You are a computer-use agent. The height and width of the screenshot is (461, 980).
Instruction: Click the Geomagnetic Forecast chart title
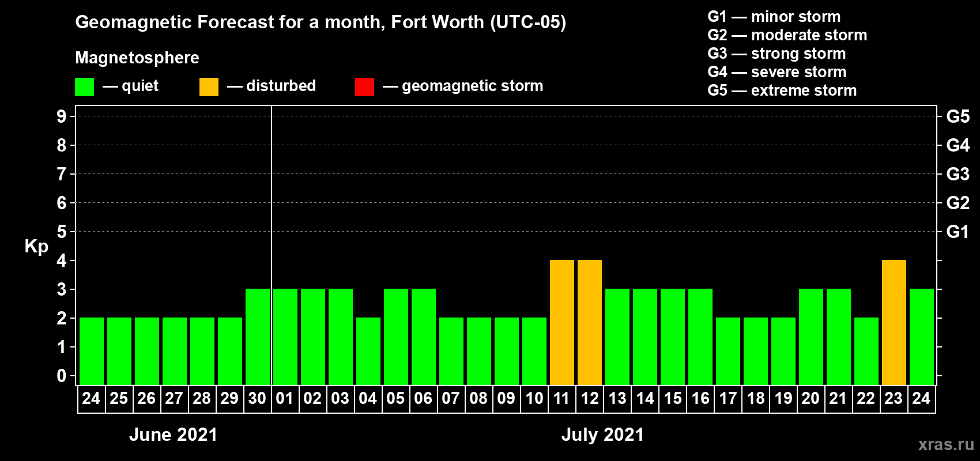pos(321,22)
